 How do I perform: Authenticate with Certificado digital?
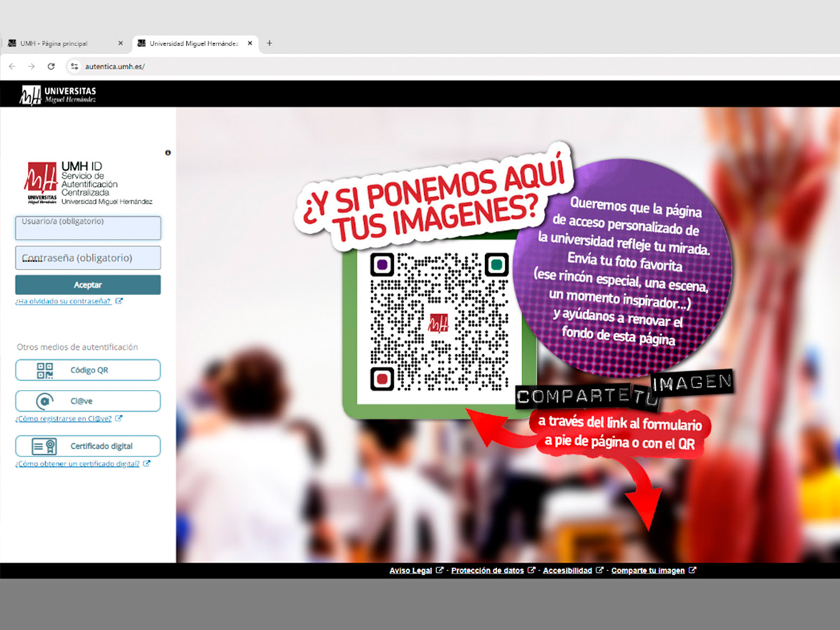pyautogui.click(x=88, y=446)
